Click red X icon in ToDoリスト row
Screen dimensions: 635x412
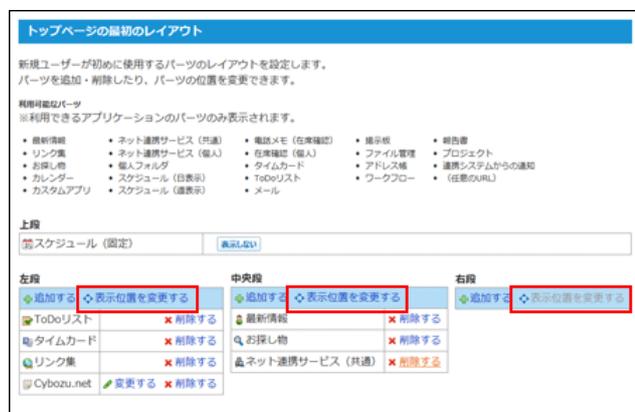click(x=168, y=320)
